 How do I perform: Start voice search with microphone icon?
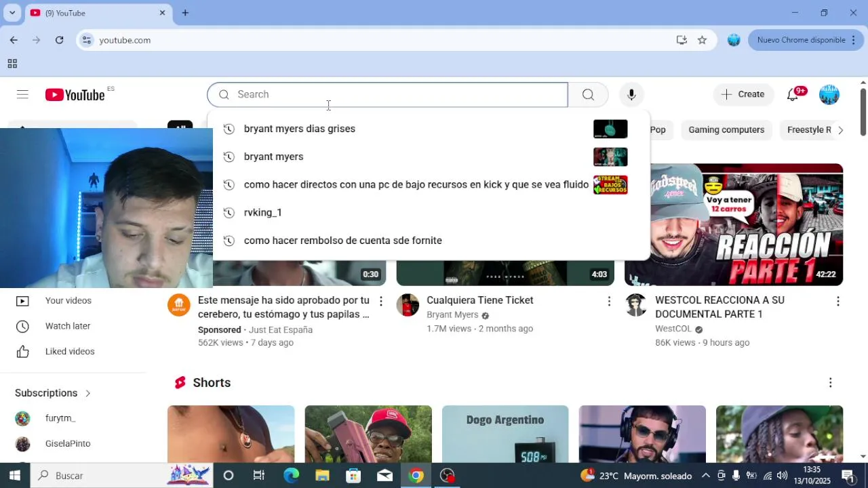[x=631, y=94]
